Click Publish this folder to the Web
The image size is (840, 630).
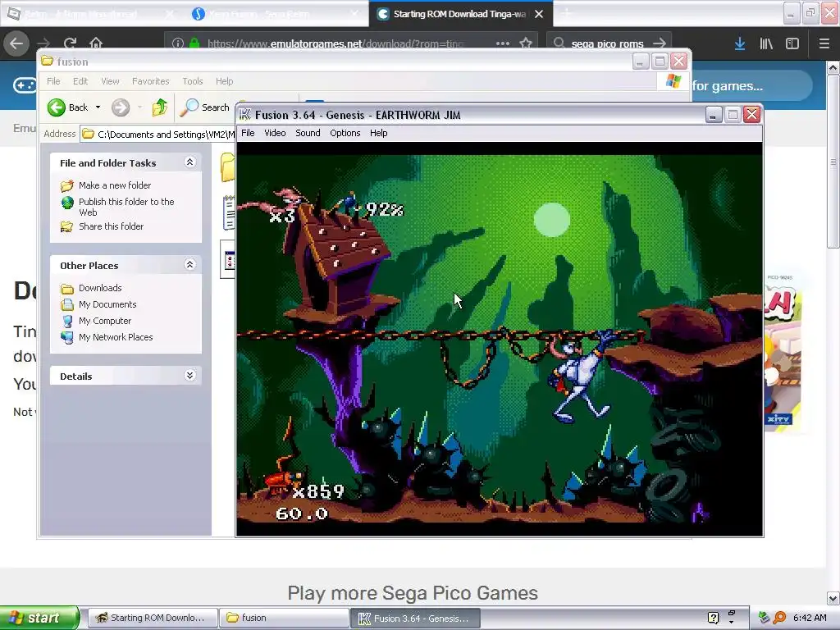tap(126, 207)
